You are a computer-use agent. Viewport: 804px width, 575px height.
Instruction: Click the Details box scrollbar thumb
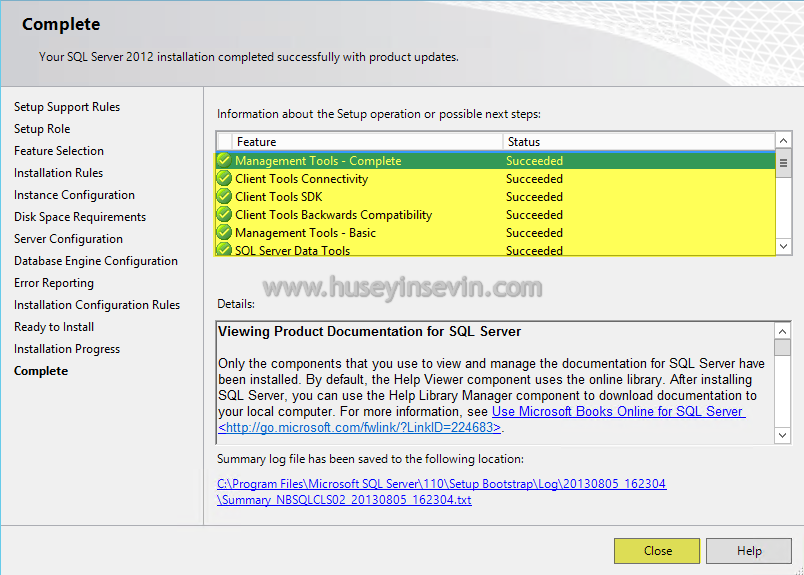tap(782, 347)
